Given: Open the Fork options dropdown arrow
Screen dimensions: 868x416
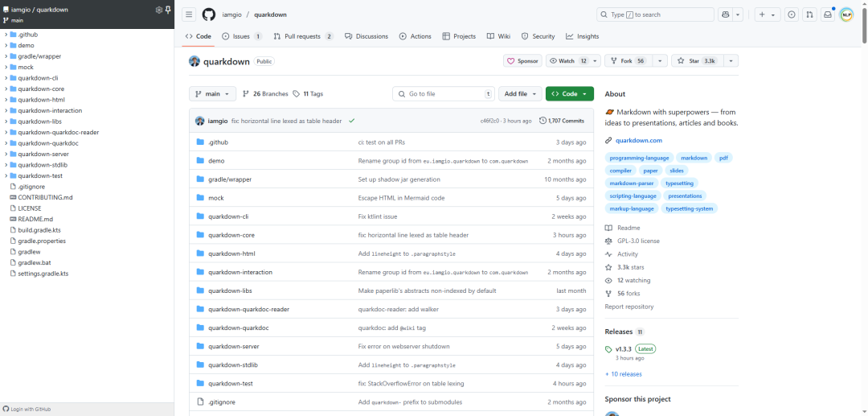Looking at the screenshot, I should 660,61.
